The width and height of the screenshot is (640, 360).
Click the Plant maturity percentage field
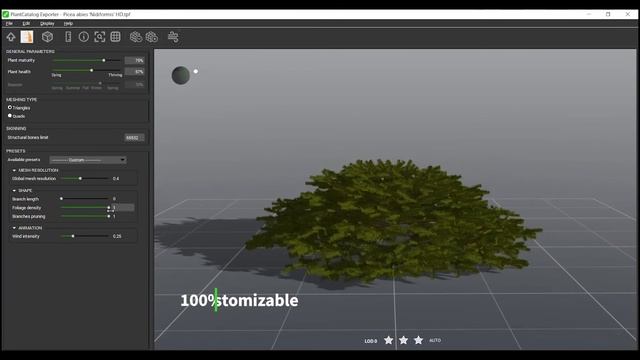point(134,60)
